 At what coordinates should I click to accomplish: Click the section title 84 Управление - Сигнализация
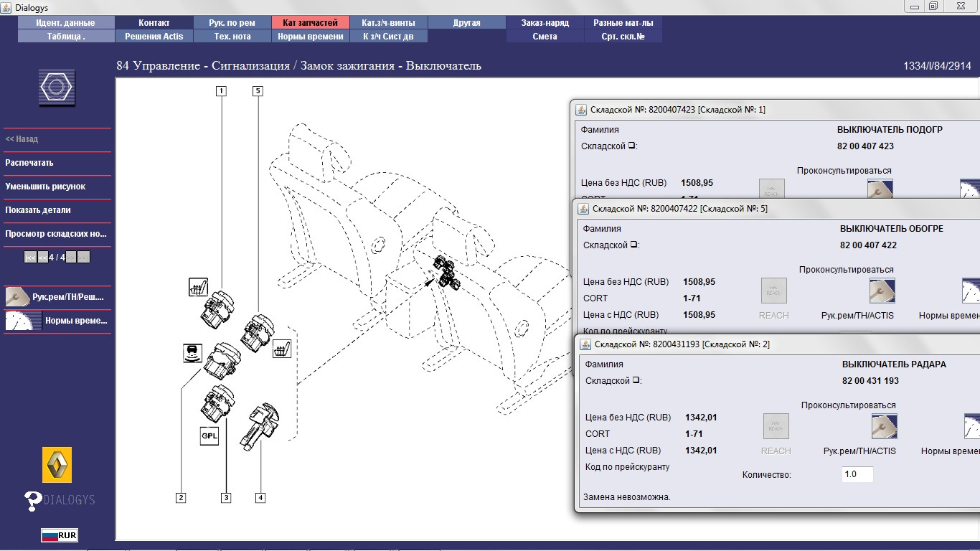[x=298, y=66]
